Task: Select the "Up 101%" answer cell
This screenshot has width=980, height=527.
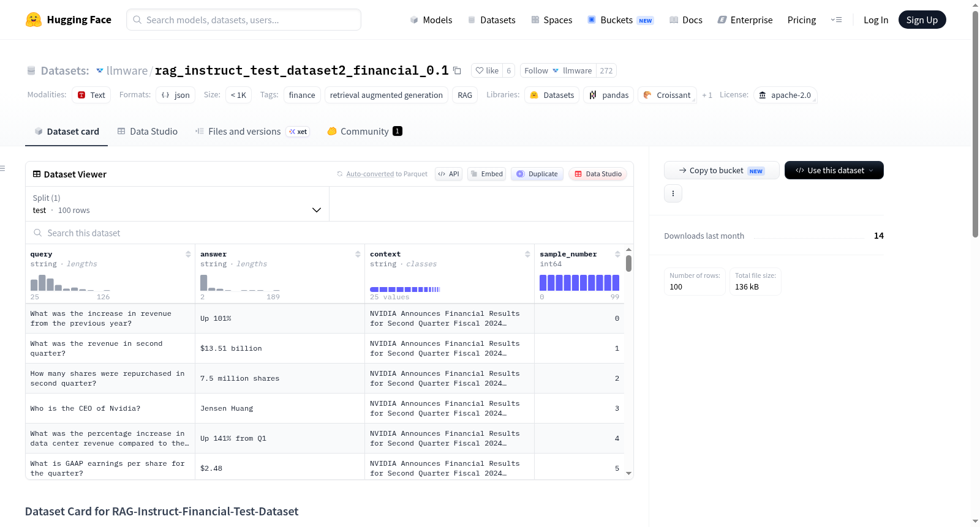Action: point(280,318)
